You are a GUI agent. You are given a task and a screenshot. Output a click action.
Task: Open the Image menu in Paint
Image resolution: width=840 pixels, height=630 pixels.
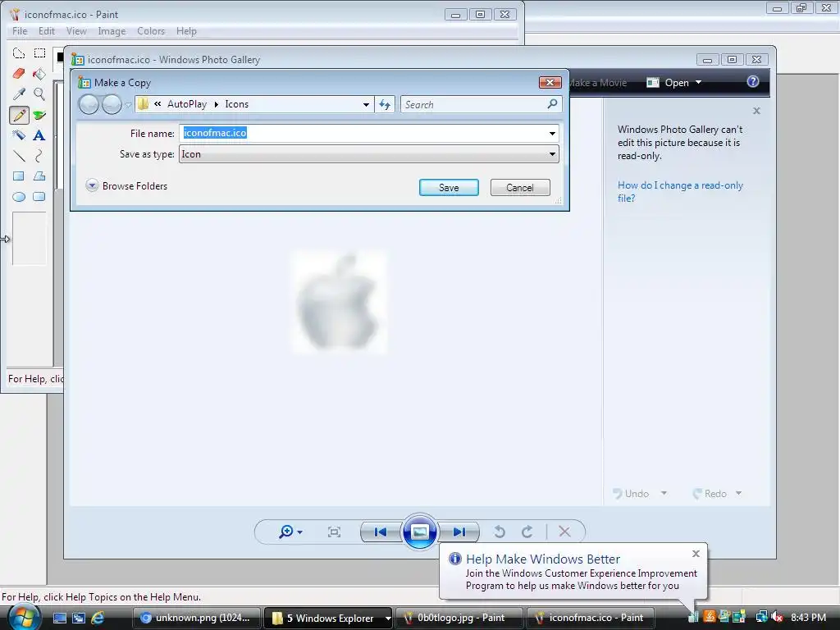[112, 31]
